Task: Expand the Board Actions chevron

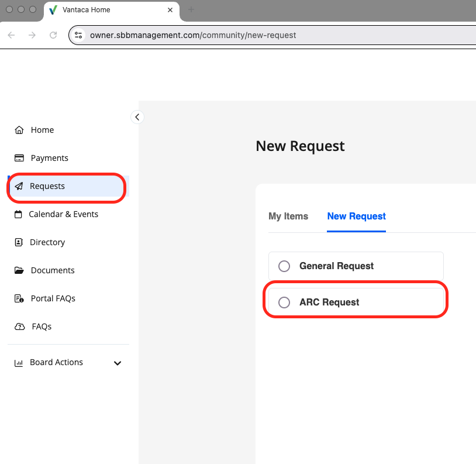Action: (118, 363)
